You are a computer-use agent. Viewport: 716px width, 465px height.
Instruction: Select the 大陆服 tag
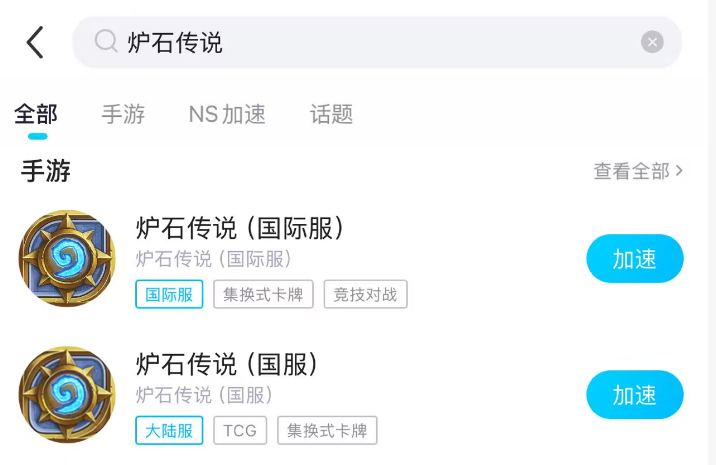click(x=169, y=431)
